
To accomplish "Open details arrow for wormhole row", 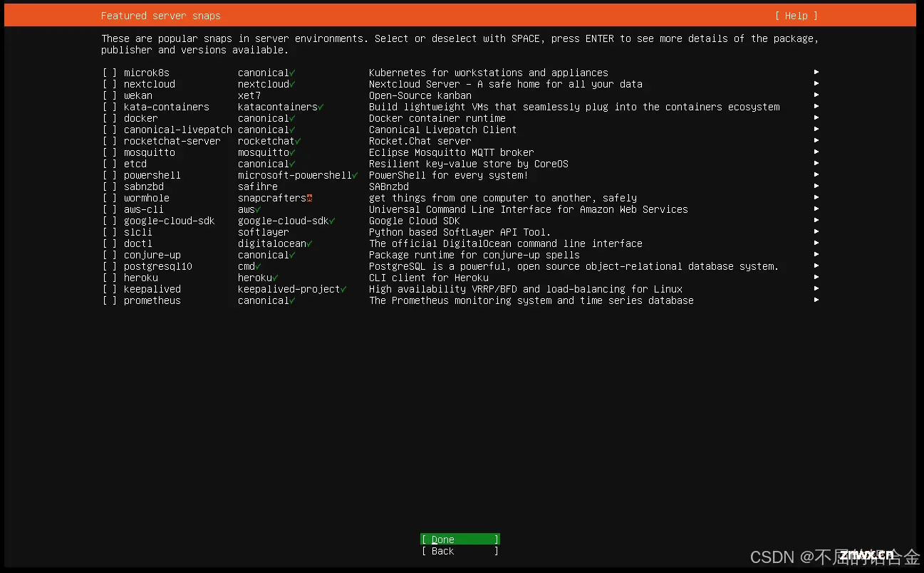I will pos(816,197).
